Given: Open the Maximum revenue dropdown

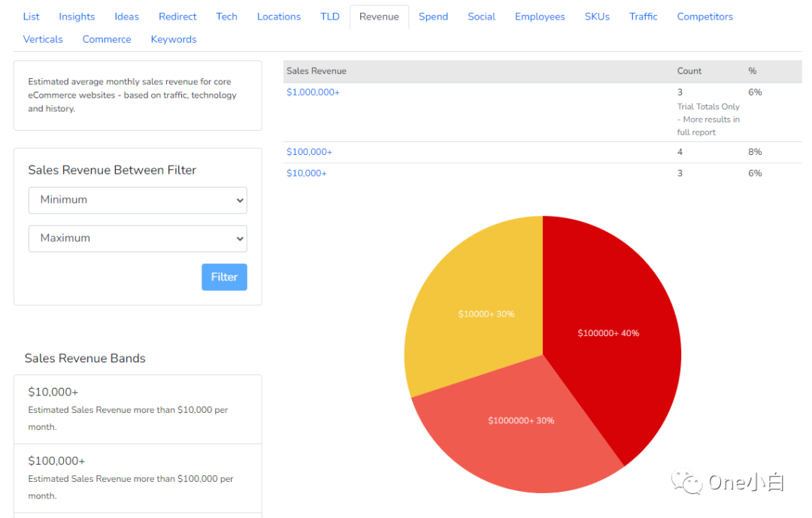Looking at the screenshot, I should tap(138, 238).
